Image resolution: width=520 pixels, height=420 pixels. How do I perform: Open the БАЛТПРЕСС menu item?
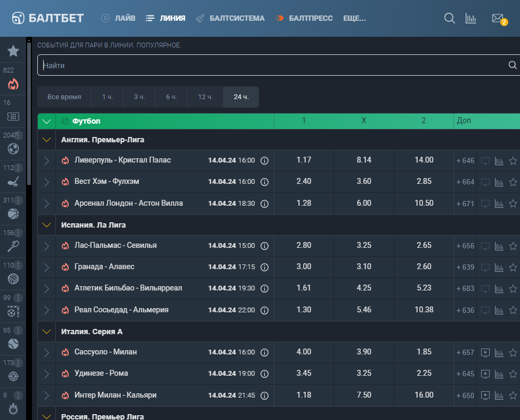click(304, 18)
